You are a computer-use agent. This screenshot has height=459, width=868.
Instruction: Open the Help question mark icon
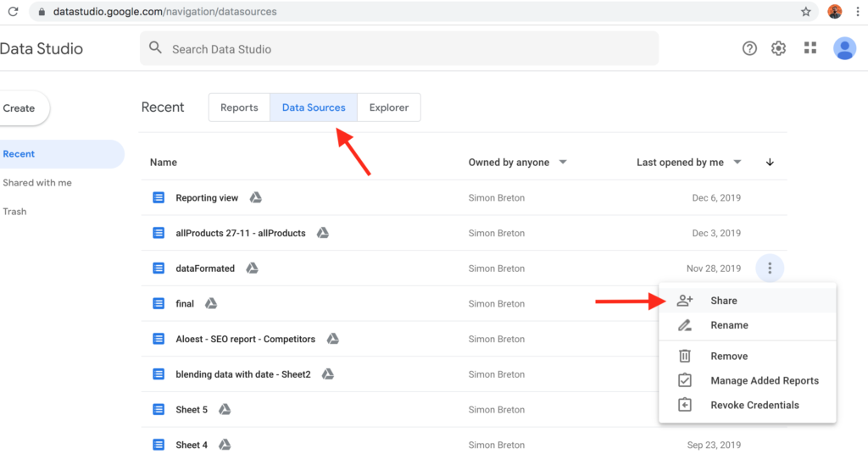click(x=749, y=48)
